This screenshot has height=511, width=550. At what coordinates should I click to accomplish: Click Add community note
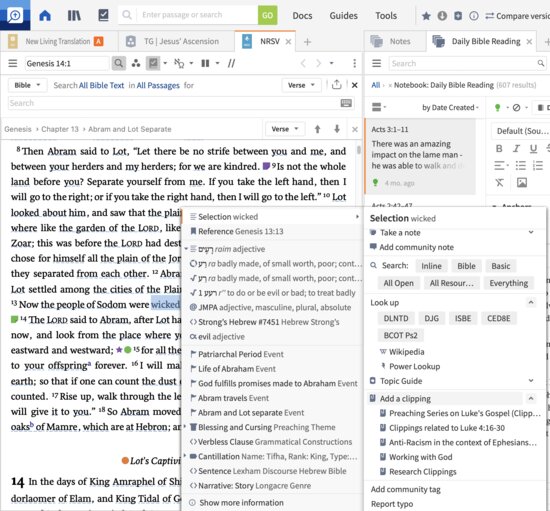tap(416, 247)
